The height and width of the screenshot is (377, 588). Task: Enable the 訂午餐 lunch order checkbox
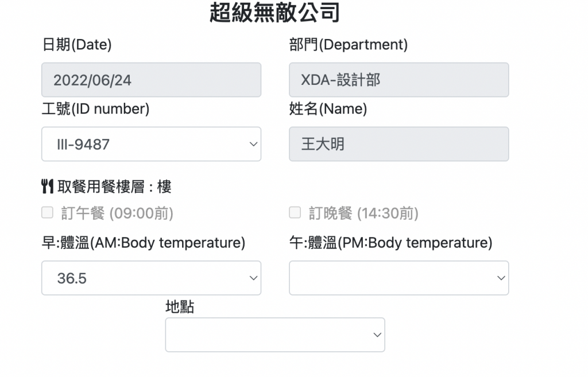coord(48,213)
